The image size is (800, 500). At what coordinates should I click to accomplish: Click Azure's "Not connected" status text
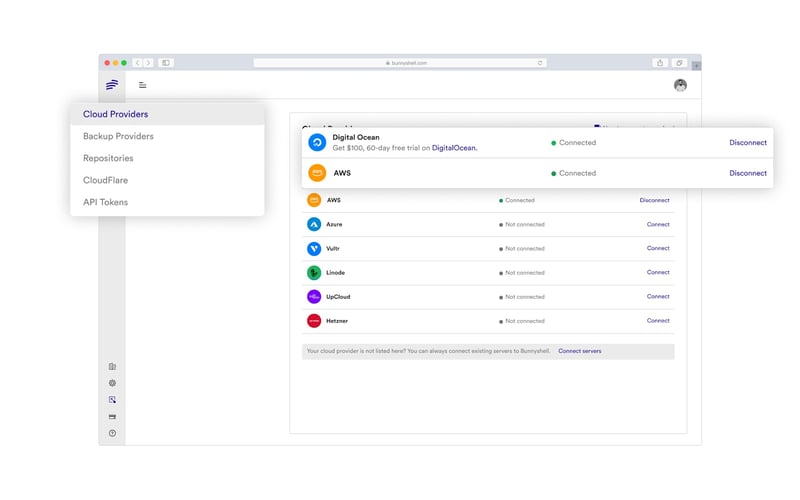pos(524,224)
